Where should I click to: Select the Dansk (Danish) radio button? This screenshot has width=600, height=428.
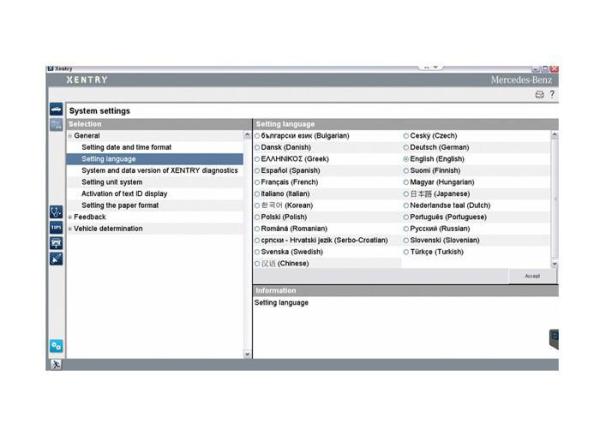[258, 147]
